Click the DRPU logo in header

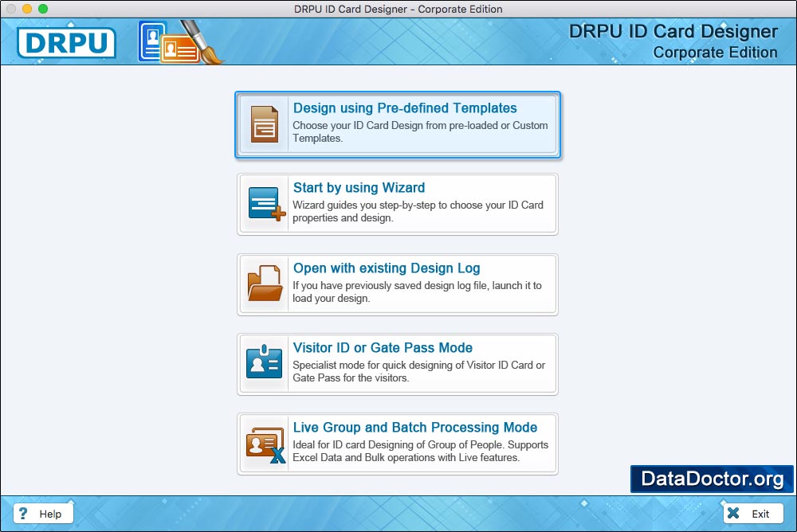point(67,42)
